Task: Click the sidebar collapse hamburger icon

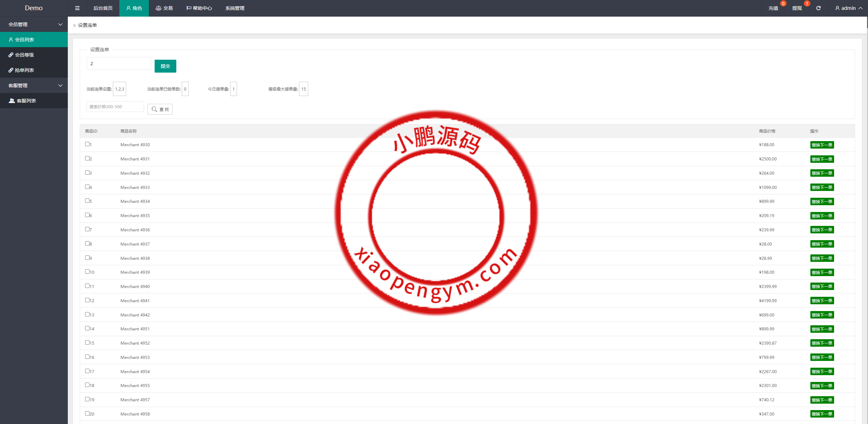Action: click(77, 8)
